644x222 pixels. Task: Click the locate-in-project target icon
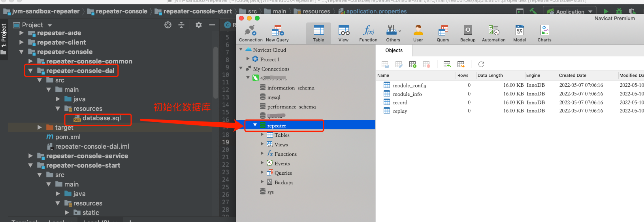[168, 25]
